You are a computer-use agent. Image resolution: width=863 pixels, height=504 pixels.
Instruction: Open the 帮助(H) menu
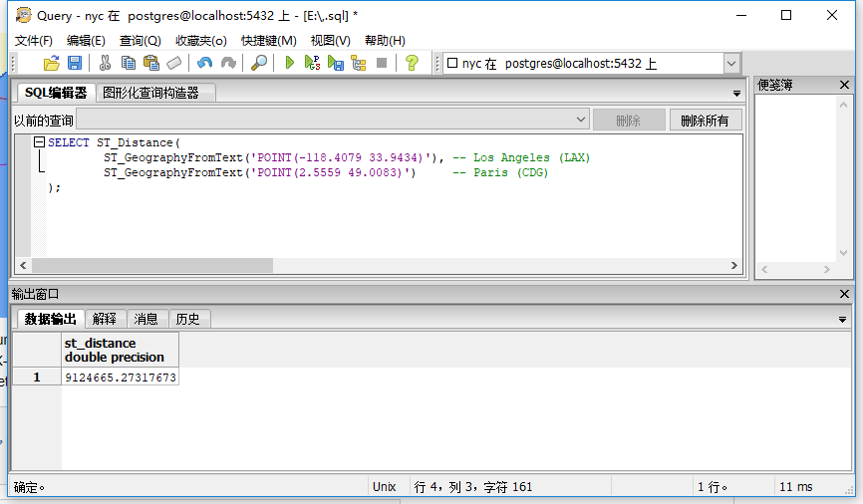coord(385,41)
